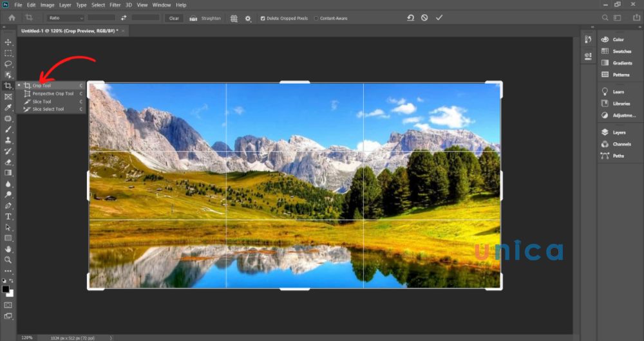The height and width of the screenshot is (341, 644).
Task: Cancel the current crop operation
Action: (x=424, y=17)
